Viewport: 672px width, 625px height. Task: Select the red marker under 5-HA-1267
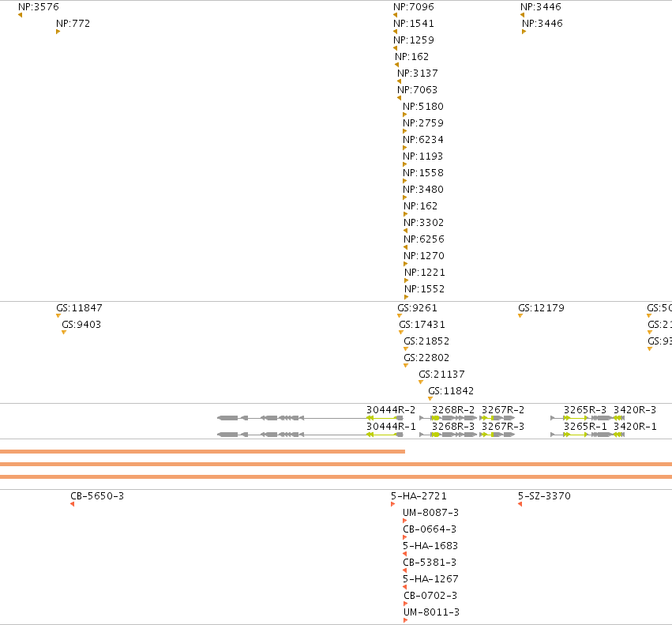click(x=404, y=587)
